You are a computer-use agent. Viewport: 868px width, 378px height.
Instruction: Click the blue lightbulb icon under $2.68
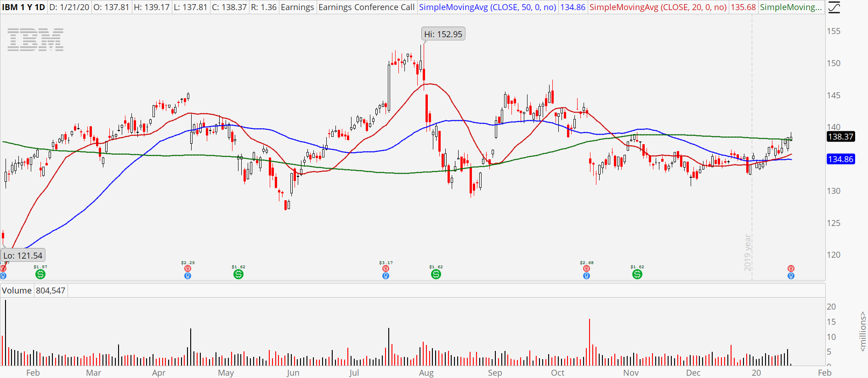[586, 276]
